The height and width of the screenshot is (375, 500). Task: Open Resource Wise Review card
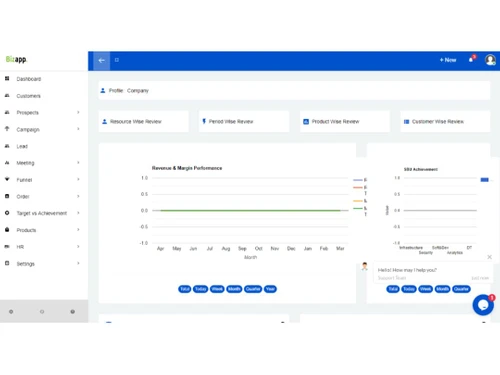point(144,122)
